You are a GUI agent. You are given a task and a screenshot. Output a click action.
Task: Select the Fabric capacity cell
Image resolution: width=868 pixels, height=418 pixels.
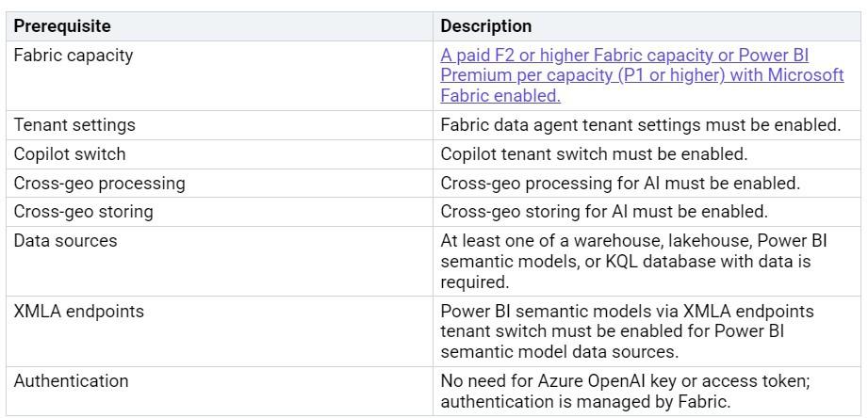(x=73, y=56)
